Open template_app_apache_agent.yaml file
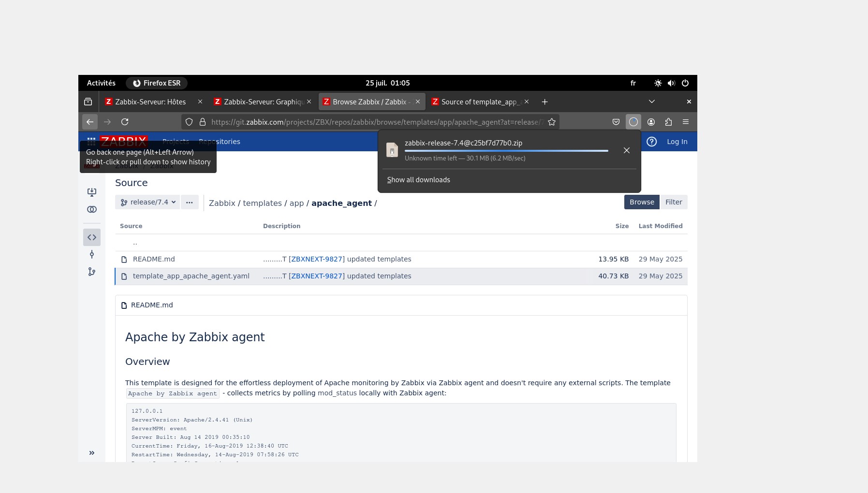 (191, 276)
